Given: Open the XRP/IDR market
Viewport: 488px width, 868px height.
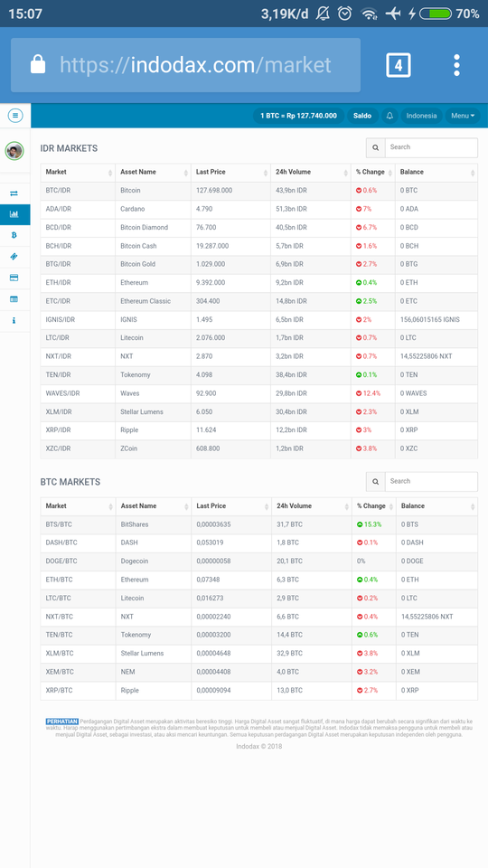Looking at the screenshot, I should 259,430.
